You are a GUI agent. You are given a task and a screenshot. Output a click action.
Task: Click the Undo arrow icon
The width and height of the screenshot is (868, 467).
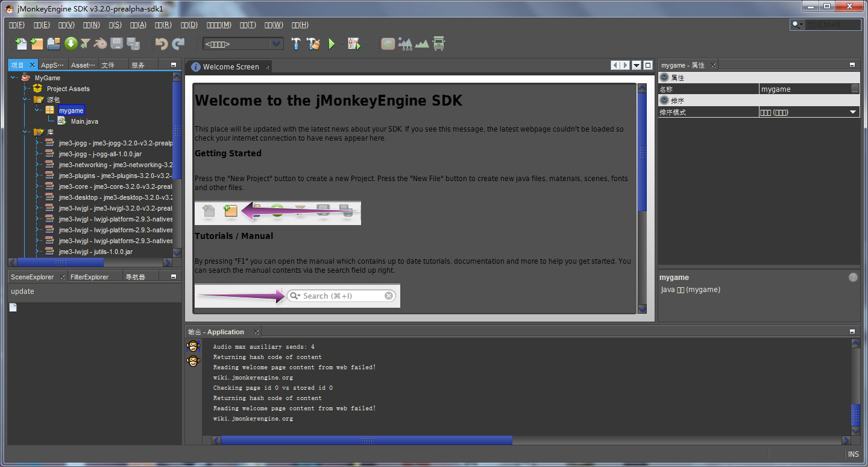161,43
